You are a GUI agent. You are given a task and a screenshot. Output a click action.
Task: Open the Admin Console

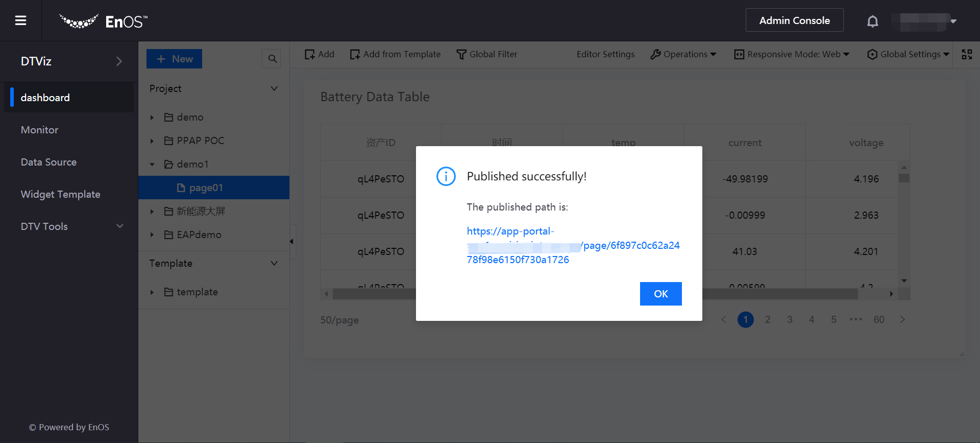coord(794,20)
